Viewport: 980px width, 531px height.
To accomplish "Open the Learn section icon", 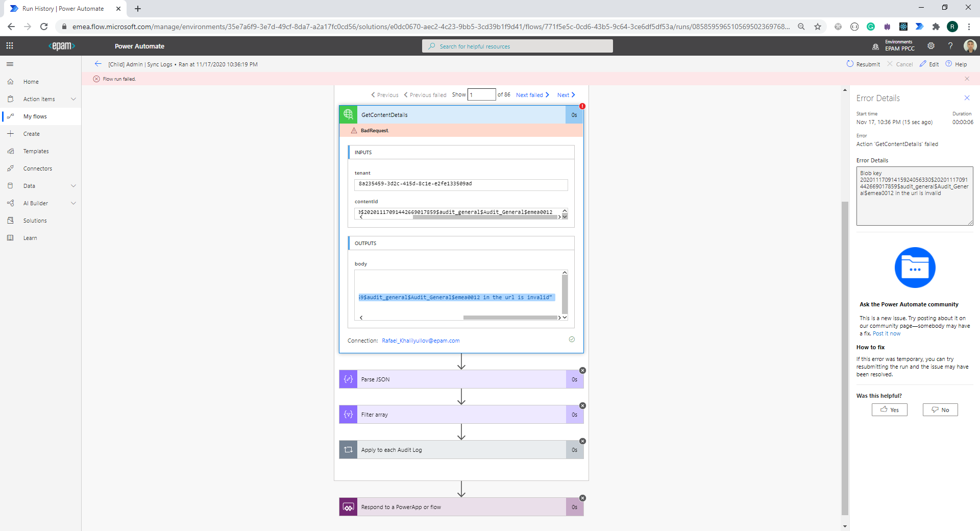I will [11, 237].
